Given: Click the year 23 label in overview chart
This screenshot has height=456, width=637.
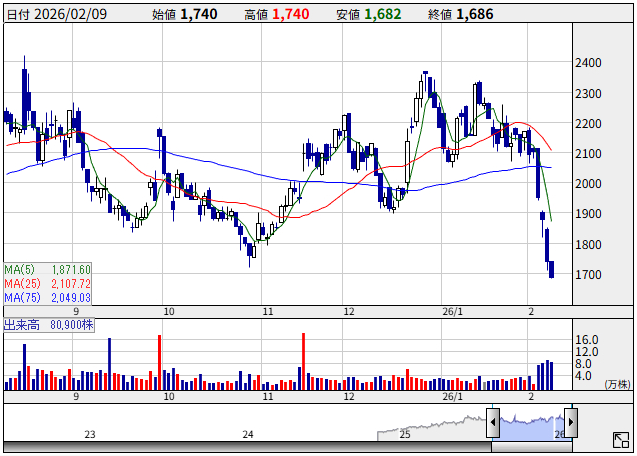Looking at the screenshot, I should [x=90, y=434].
